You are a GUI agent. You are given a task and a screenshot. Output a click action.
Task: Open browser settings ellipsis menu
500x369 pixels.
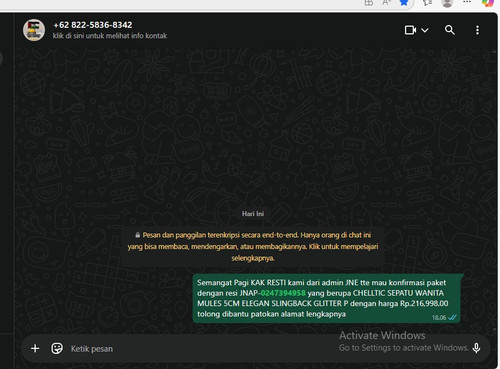point(467,2)
